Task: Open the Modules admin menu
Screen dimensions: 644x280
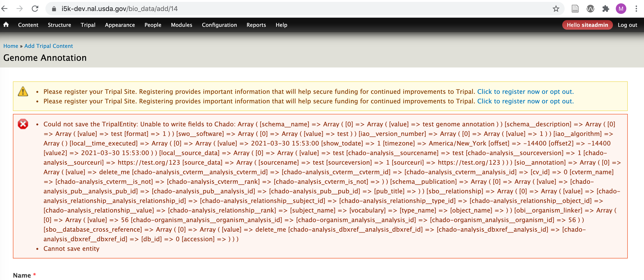Action: [181, 25]
